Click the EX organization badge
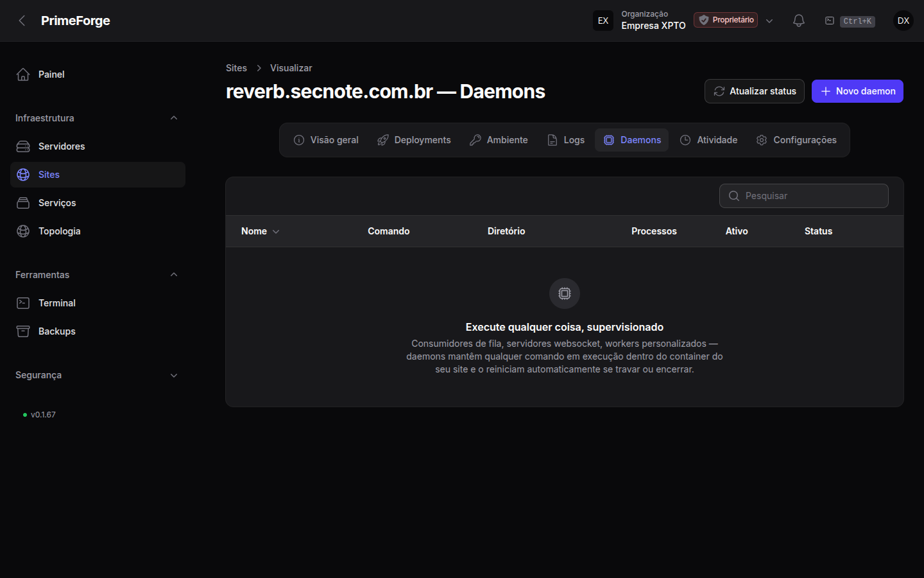 (603, 21)
